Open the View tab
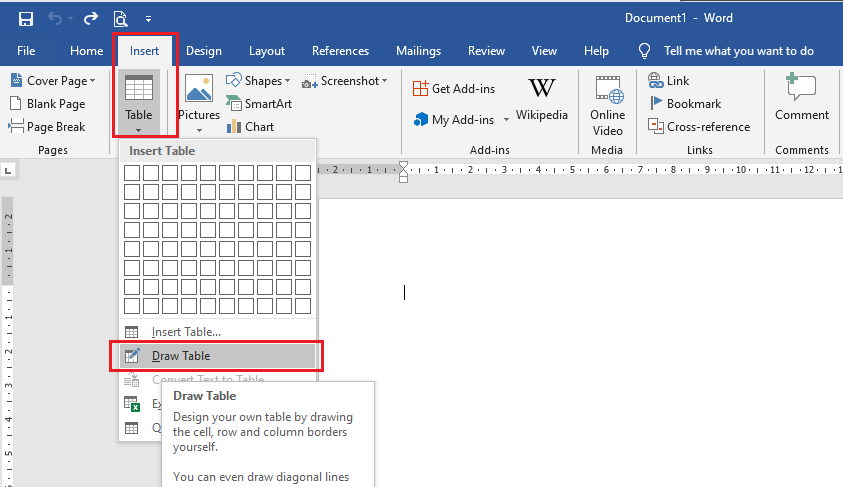This screenshot has height=487, width=843. [x=544, y=51]
